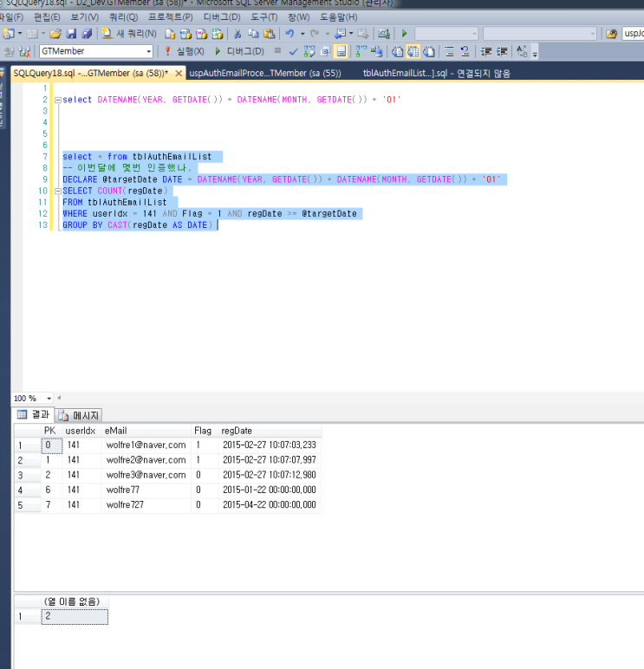Viewport: 644px width, 669px height.
Task: Open the New Project dropdown arrow
Action: (20, 33)
